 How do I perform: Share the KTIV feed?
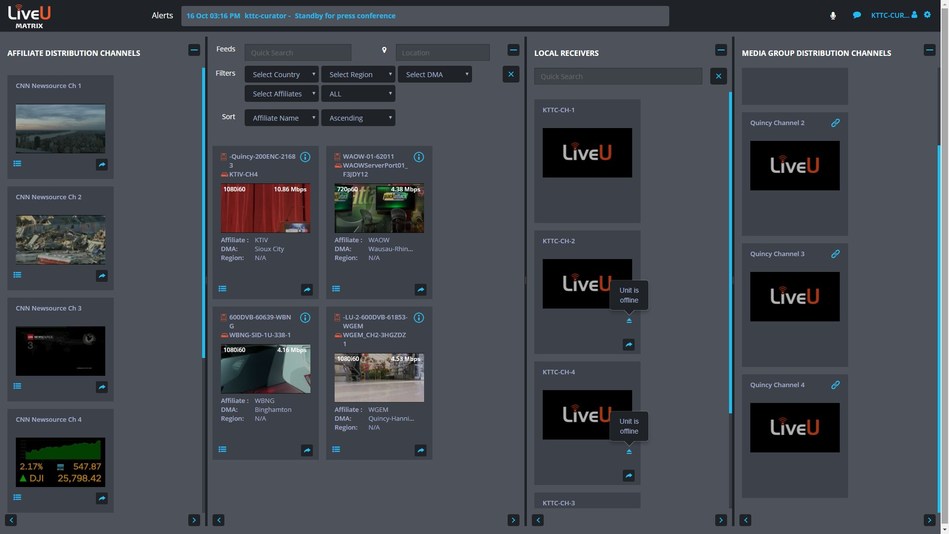coord(307,289)
